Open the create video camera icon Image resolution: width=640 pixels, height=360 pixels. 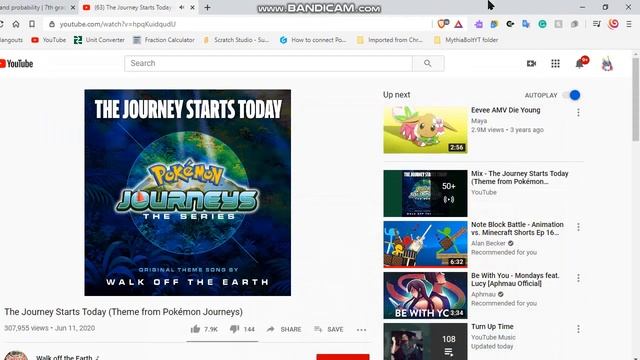pyautogui.click(x=531, y=63)
